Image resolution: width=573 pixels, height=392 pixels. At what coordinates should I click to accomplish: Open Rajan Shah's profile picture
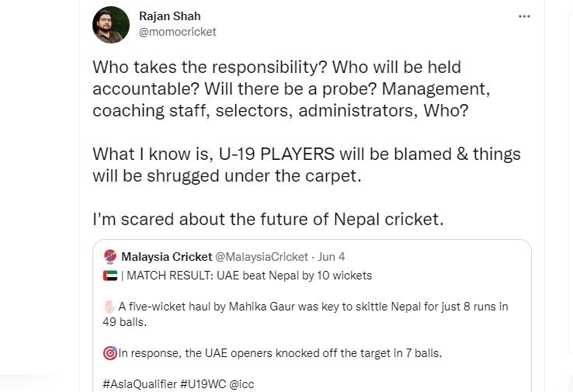(111, 25)
